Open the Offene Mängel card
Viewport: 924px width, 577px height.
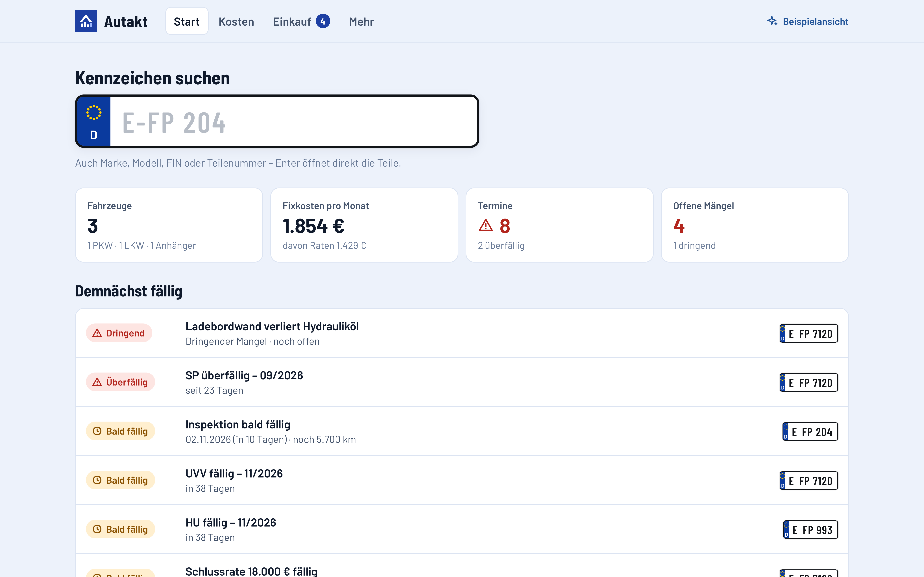(x=755, y=225)
